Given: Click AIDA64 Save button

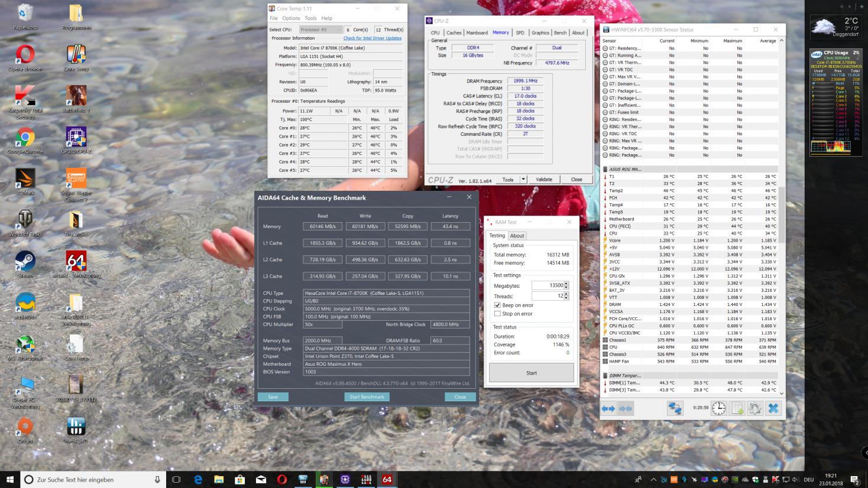Looking at the screenshot, I should click(273, 397).
